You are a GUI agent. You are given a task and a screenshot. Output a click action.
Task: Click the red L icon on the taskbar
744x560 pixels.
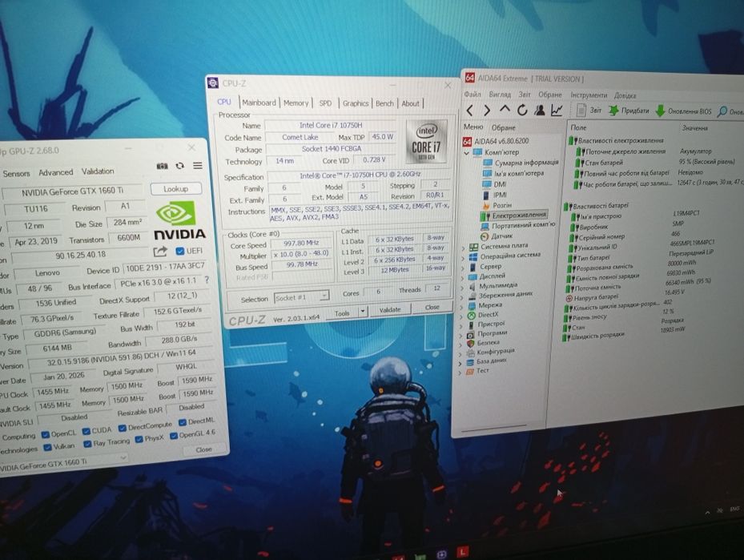[463, 552]
